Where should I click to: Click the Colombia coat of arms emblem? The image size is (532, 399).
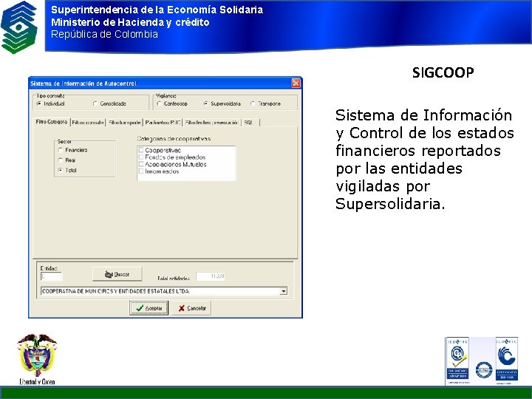(37, 355)
